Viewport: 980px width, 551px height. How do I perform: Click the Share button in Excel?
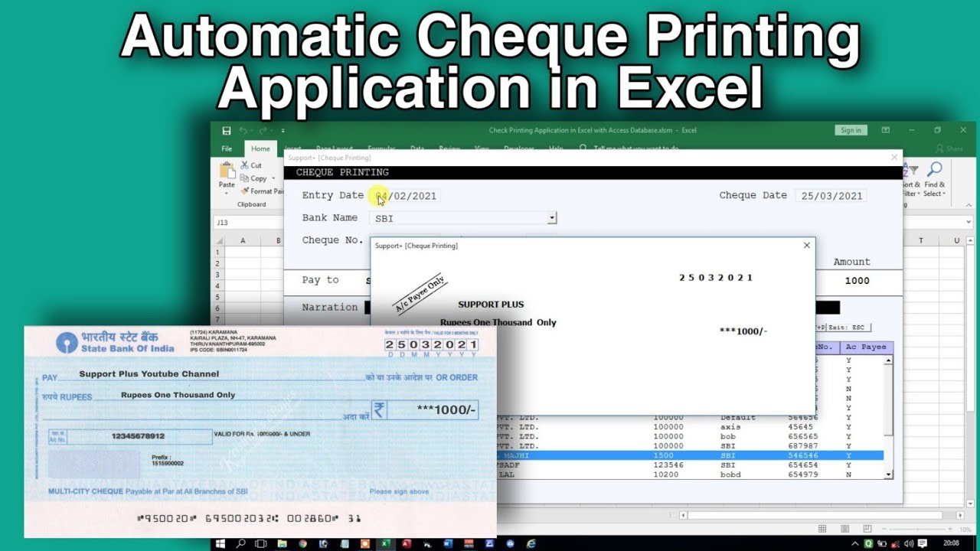[x=949, y=148]
